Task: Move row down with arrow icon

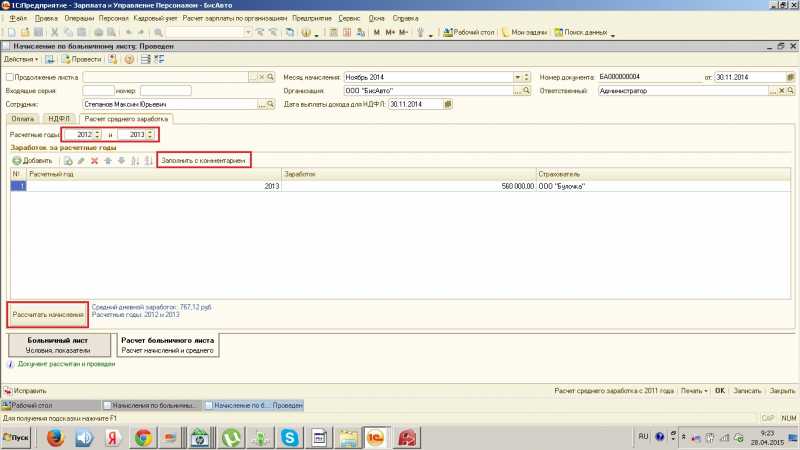Action: point(121,161)
